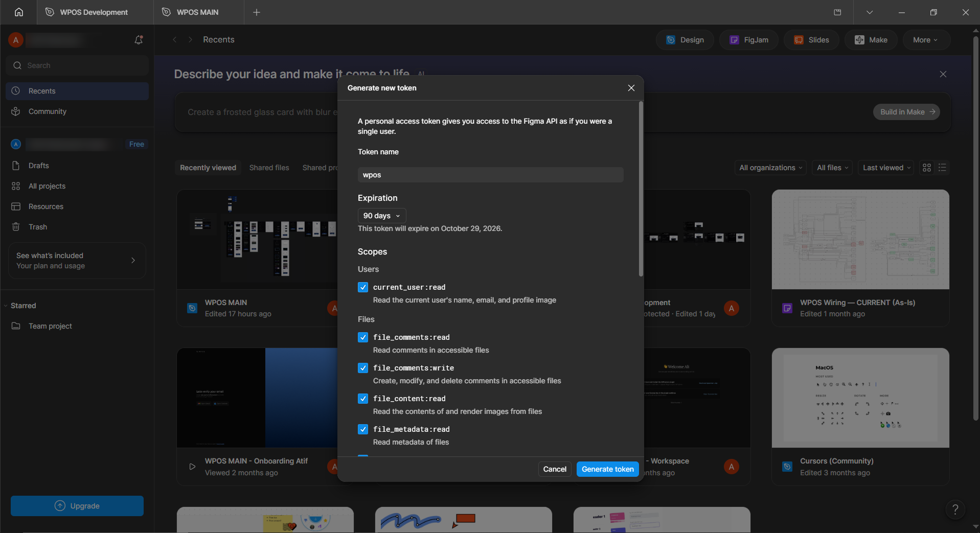The height and width of the screenshot is (533, 980).
Task: Uncheck current_user:read scope
Action: (363, 287)
